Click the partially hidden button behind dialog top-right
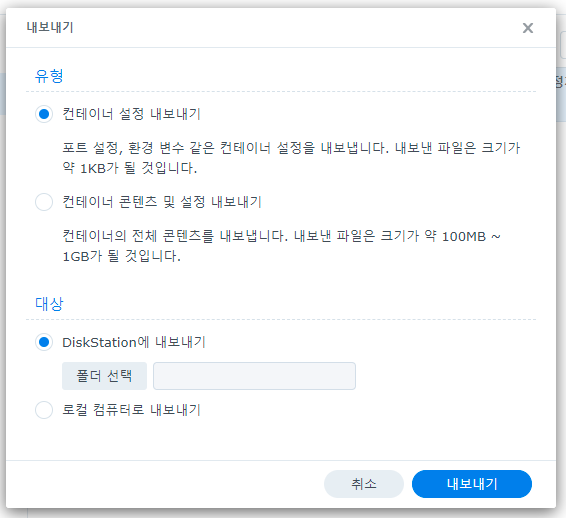Screen dimensions: 566x518 (563, 44)
